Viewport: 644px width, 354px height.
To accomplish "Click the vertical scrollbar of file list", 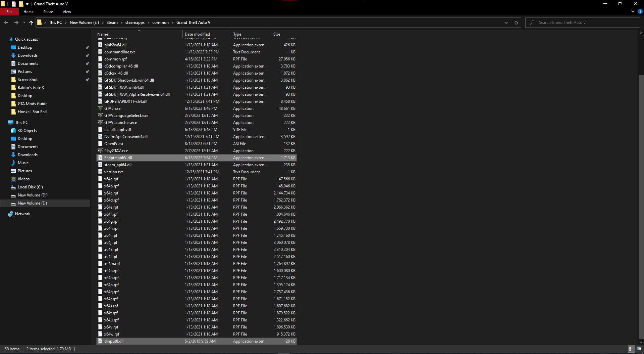I will (x=641, y=202).
